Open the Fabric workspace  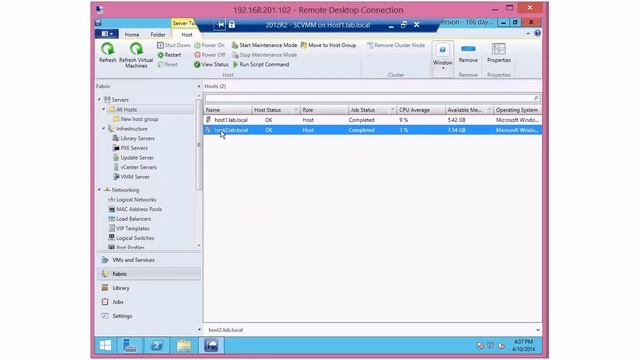pos(149,274)
